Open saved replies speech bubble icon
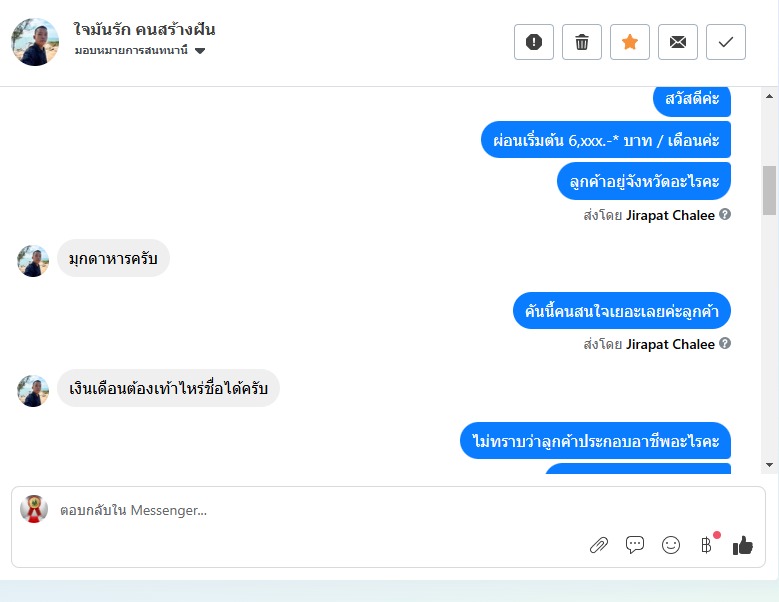This screenshot has width=779, height=602. [634, 545]
